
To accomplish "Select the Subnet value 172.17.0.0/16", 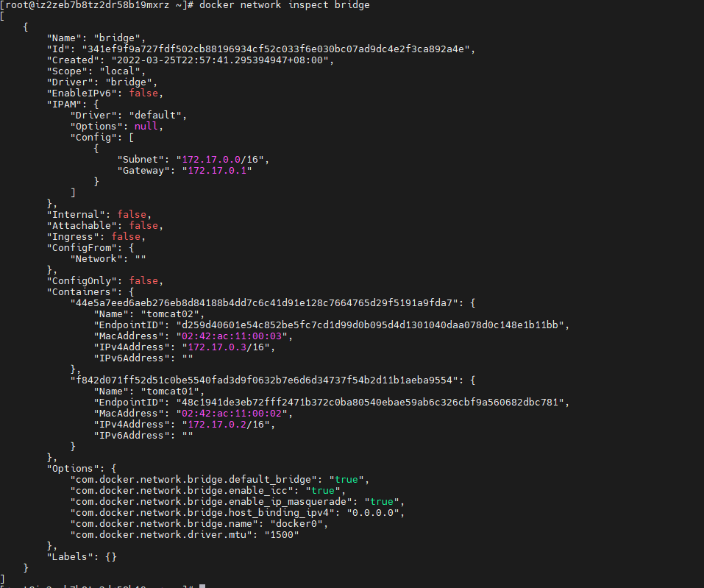I will pos(220,160).
